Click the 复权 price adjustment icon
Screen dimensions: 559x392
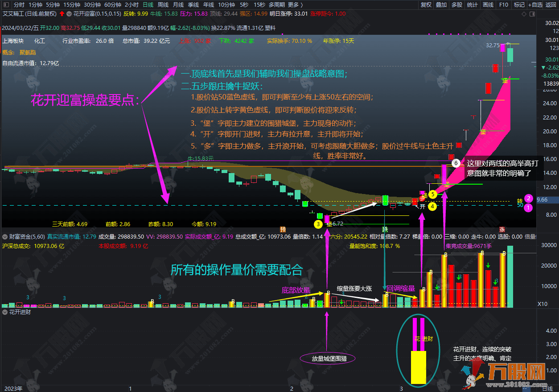coord(426,5)
